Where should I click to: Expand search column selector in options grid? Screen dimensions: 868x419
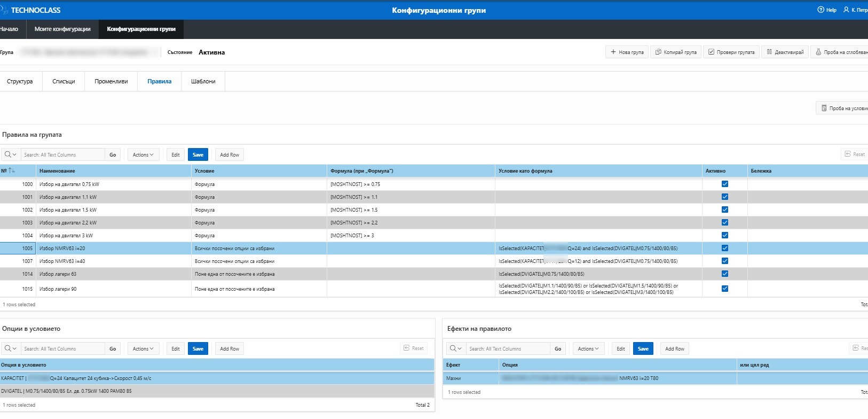coord(11,348)
